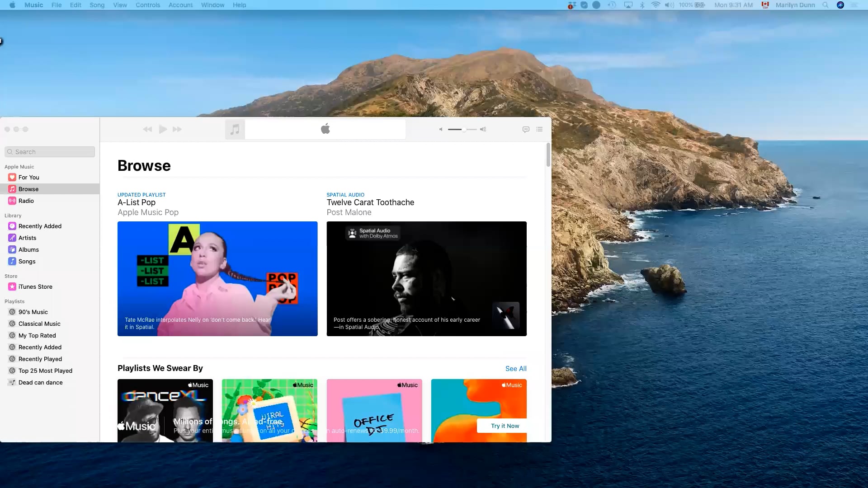868x488 pixels.
Task: Open the Controls menu
Action: click(147, 5)
